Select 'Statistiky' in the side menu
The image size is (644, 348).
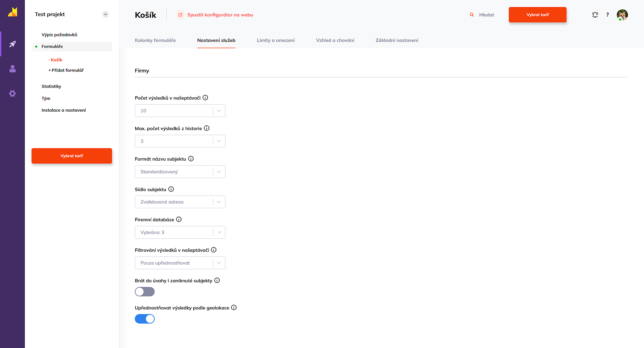(x=51, y=86)
